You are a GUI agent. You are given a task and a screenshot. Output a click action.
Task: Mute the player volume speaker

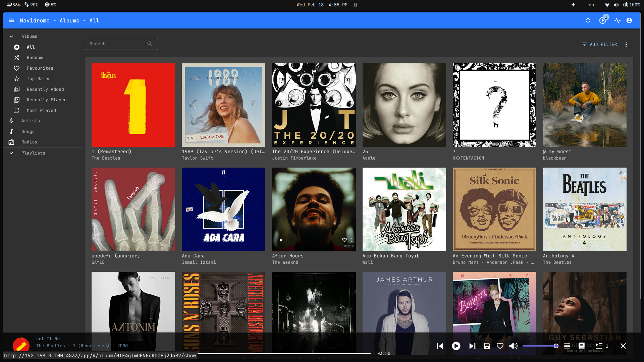(x=513, y=346)
